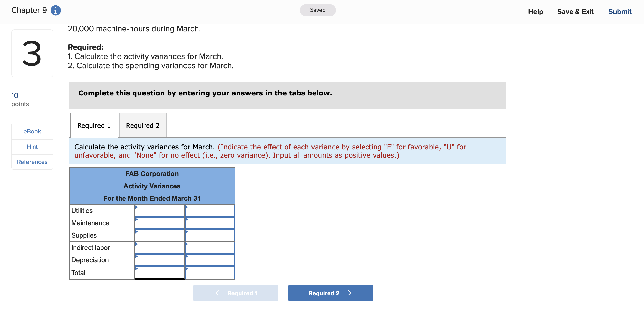Switch to the Required 2 tab
Viewport: 644px width, 311px height.
[143, 125]
